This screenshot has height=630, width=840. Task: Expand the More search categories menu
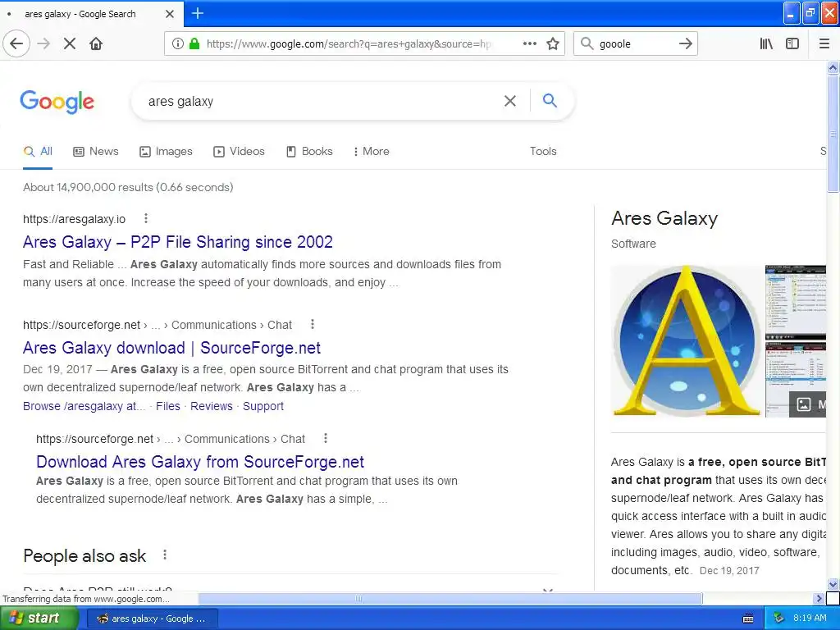(372, 152)
